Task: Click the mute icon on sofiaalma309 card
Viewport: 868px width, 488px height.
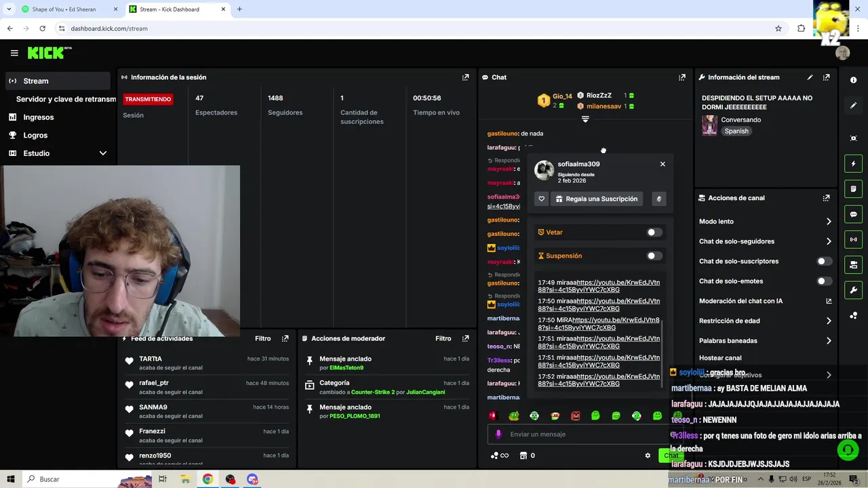Action: click(658, 199)
